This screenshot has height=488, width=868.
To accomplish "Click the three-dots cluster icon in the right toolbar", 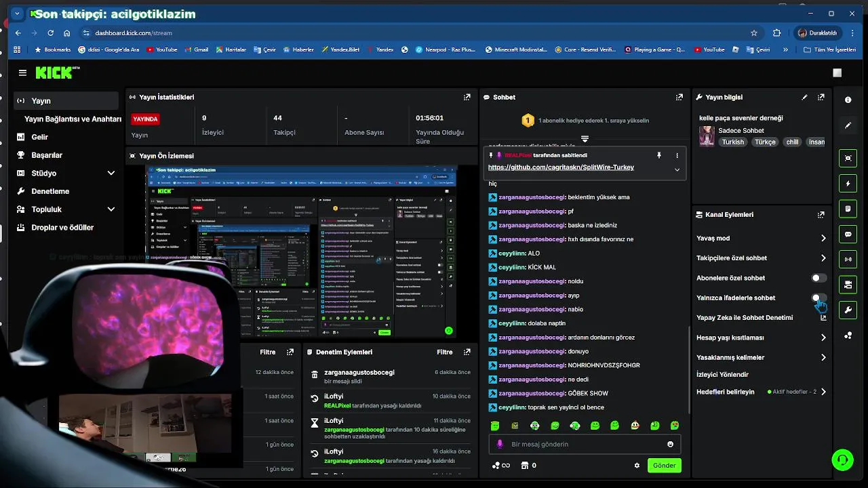I will tap(848, 335).
